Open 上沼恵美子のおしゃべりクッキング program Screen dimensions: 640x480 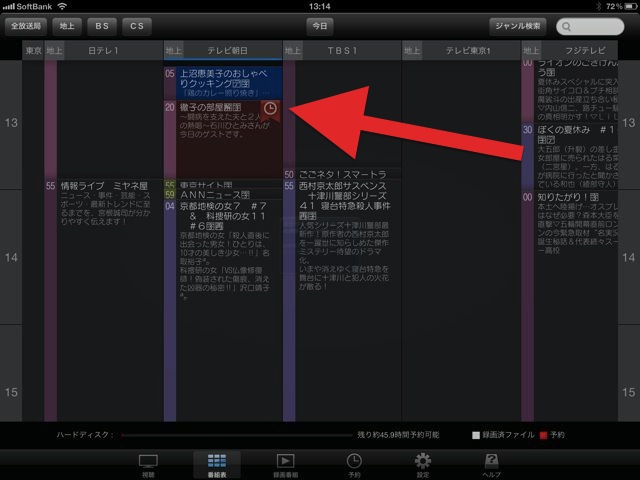[x=223, y=83]
